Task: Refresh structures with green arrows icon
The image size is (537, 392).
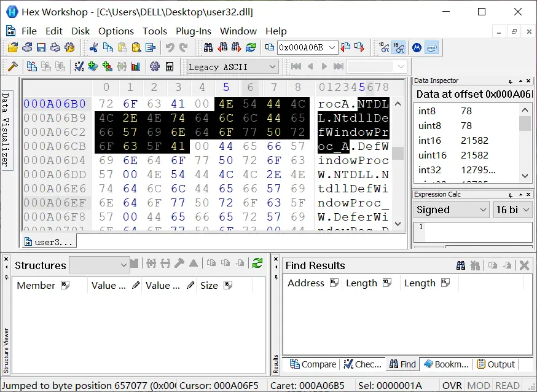Action: (257, 263)
